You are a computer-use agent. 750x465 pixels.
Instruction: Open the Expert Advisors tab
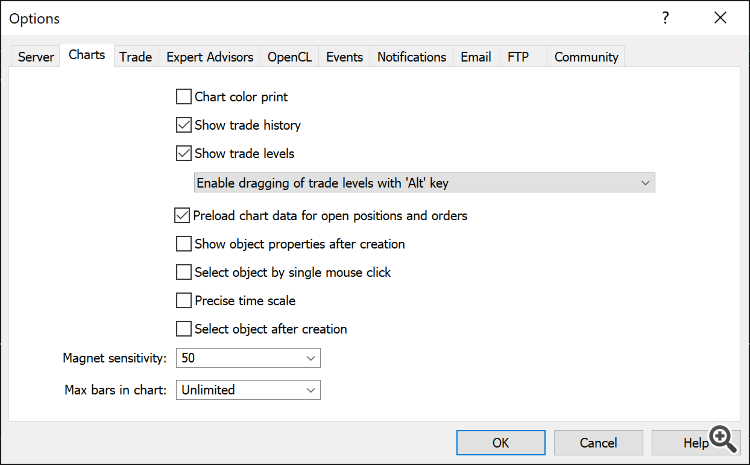(x=210, y=57)
